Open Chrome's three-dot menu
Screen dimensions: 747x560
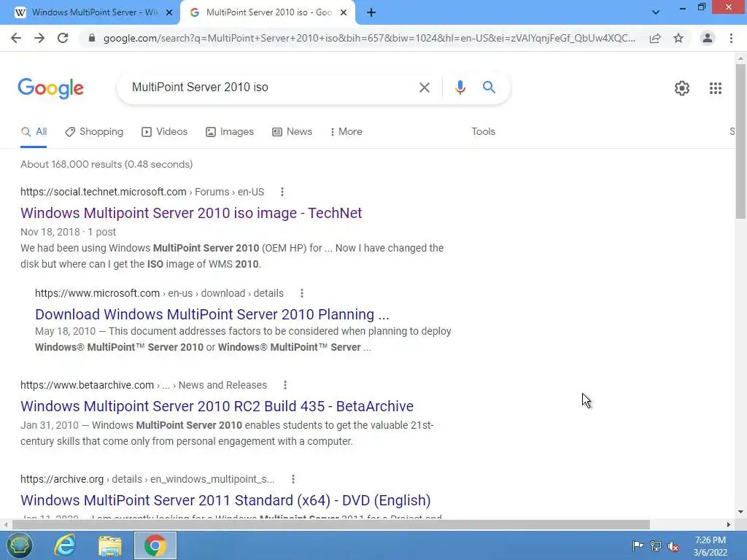tap(731, 38)
